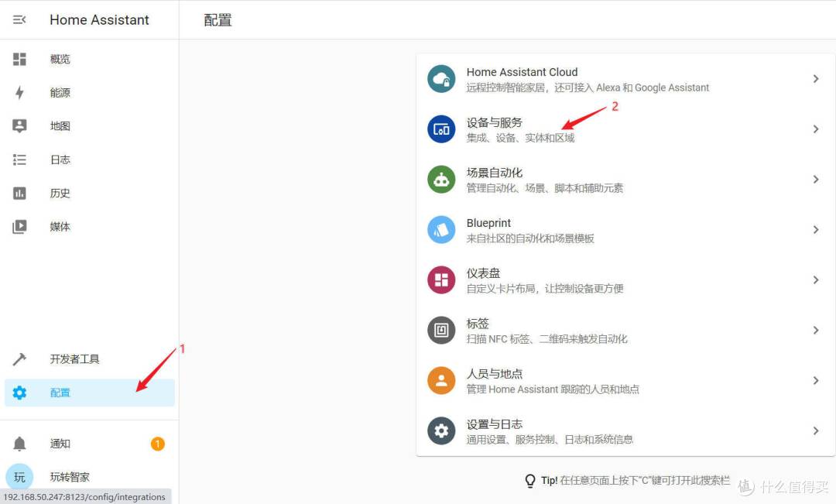Click the magenta Dashboards icon (仪表盘)

(441, 280)
